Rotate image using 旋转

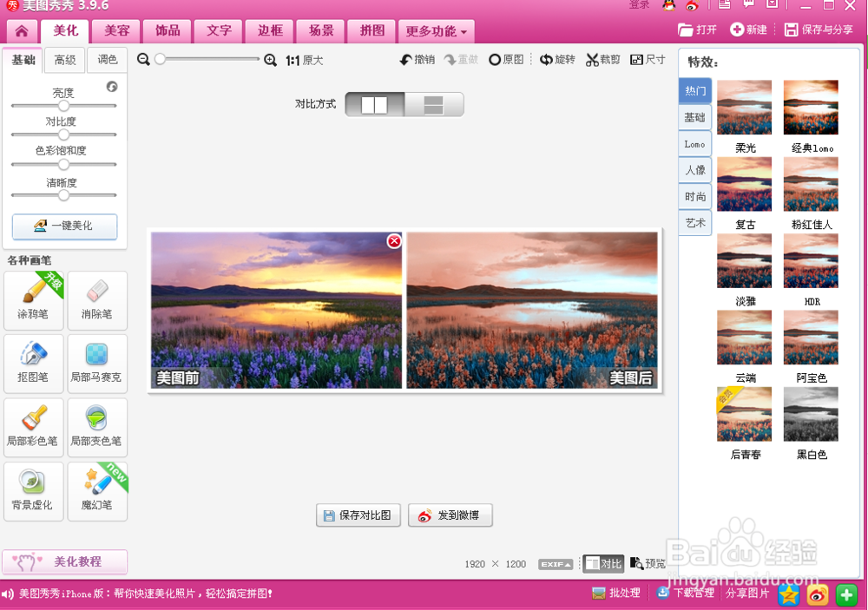pos(557,59)
